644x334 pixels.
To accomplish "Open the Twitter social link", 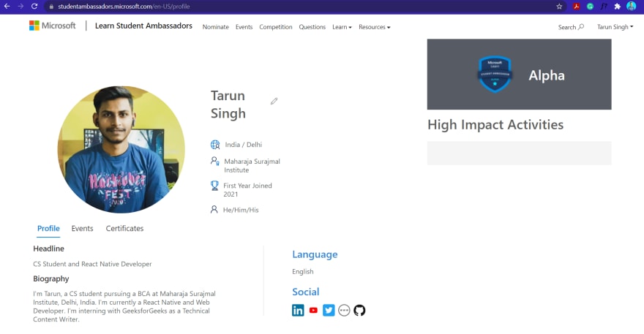I will click(x=329, y=310).
